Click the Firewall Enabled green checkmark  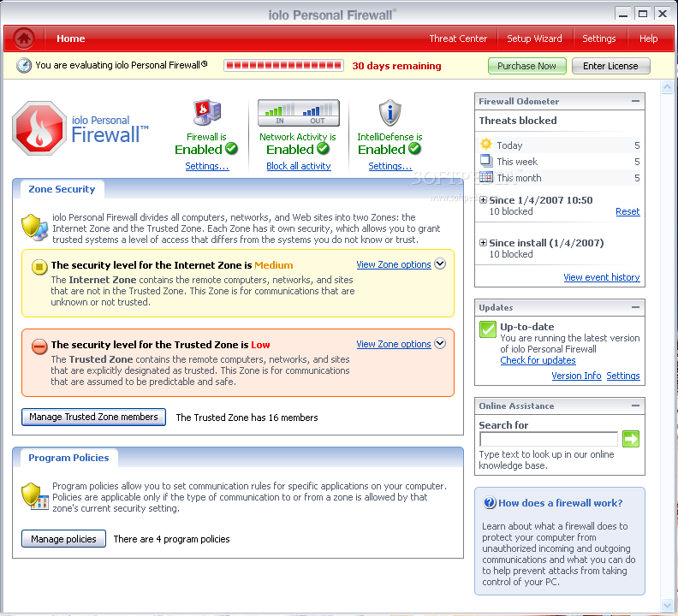[231, 149]
